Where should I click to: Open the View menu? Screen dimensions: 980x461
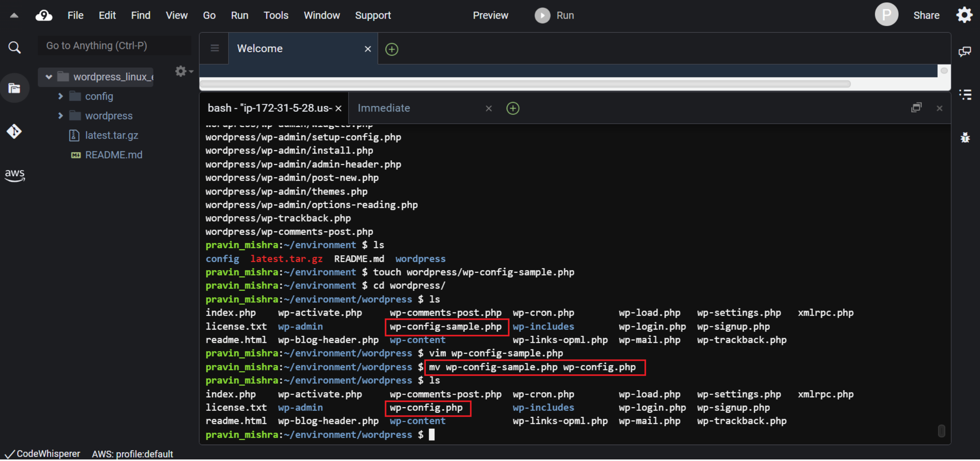point(176,15)
